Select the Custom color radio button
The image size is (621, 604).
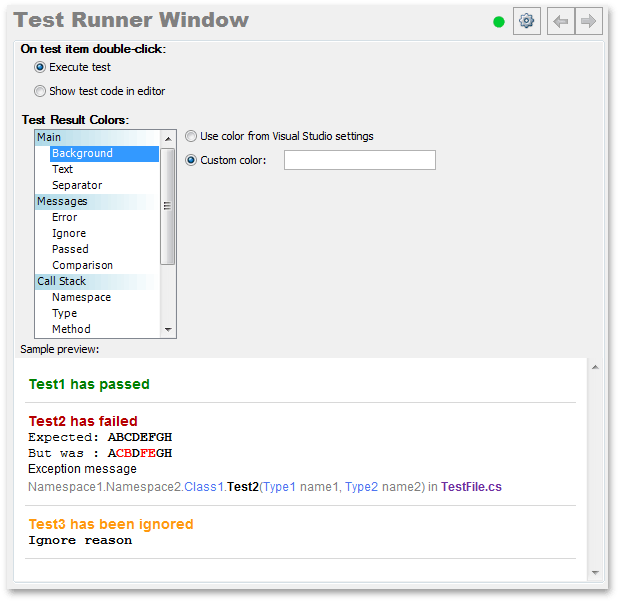coord(191,160)
